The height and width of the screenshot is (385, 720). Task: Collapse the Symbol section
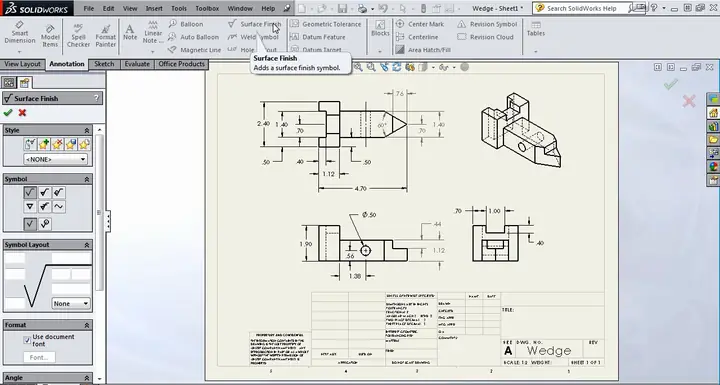(x=87, y=179)
